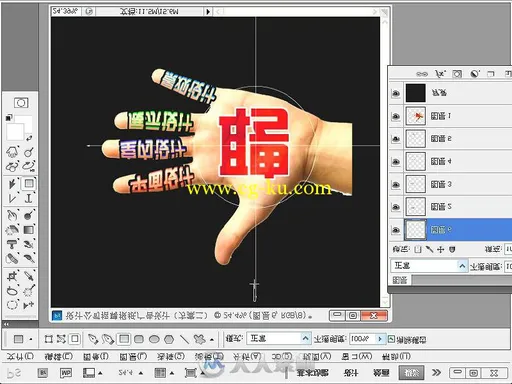512x384 pixels.
Task: Add a layer mask via mask icon
Action: tap(457, 74)
